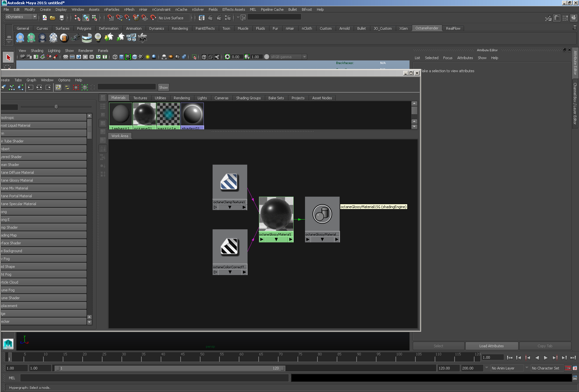Switch to the Shading Groups tab
579x392 pixels.
[x=249, y=98]
